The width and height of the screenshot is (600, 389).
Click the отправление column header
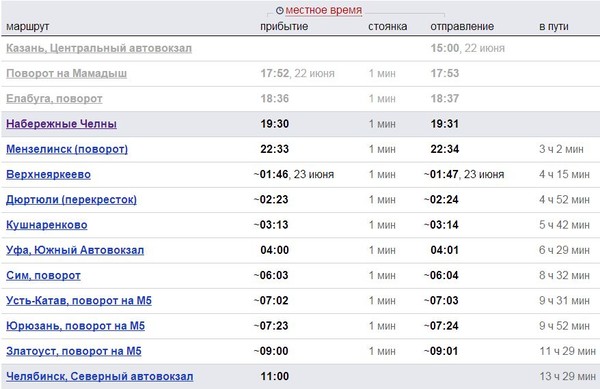[462, 26]
